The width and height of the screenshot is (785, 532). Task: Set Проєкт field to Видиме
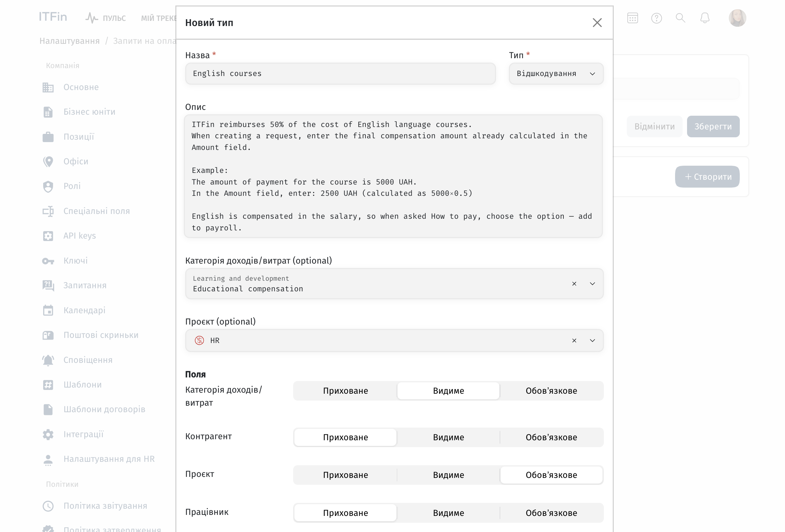tap(448, 475)
